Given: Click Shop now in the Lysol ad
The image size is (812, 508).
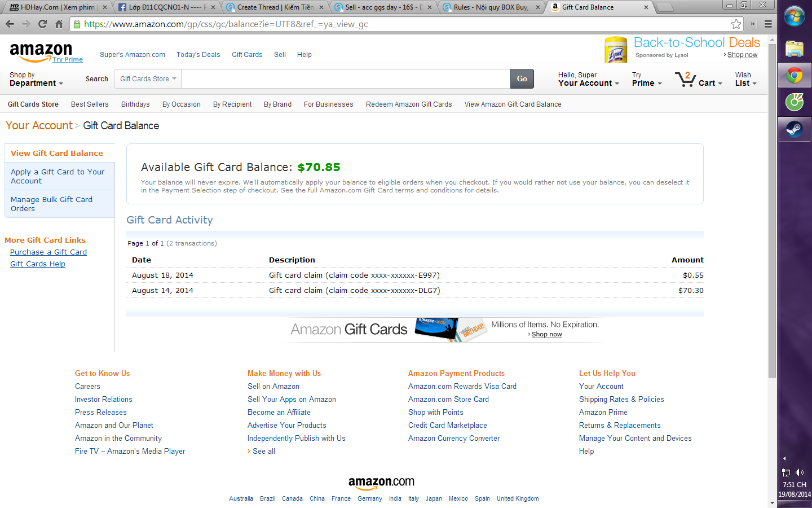Looking at the screenshot, I should [x=742, y=55].
